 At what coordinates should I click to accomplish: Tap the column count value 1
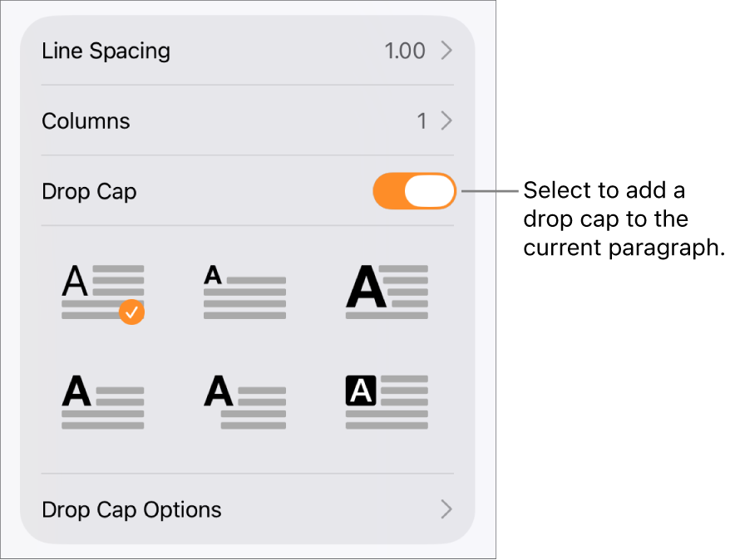tap(422, 121)
